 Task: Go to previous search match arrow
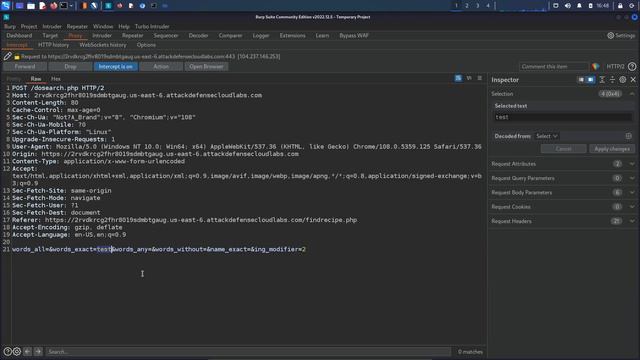point(27,351)
